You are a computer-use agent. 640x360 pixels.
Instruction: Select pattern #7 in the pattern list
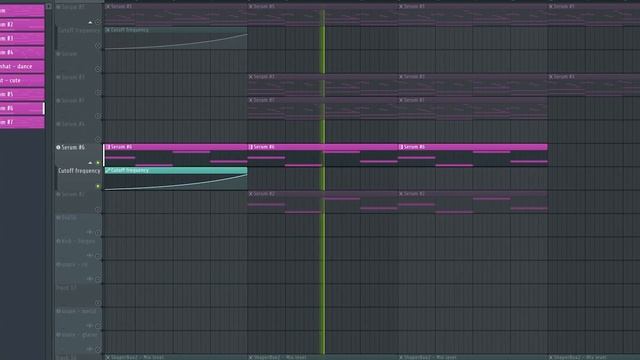point(22,122)
